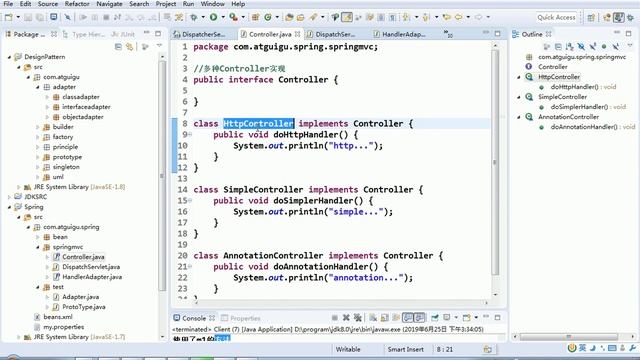640x360 pixels.
Task: Select ProtoType.java in test package
Action: (84, 307)
